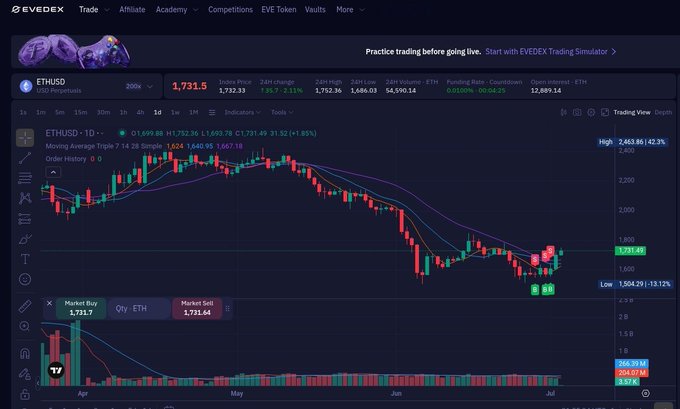Viewport: 680px width, 409px height.
Task: Click the drag handle on order panel
Action: click(227, 308)
